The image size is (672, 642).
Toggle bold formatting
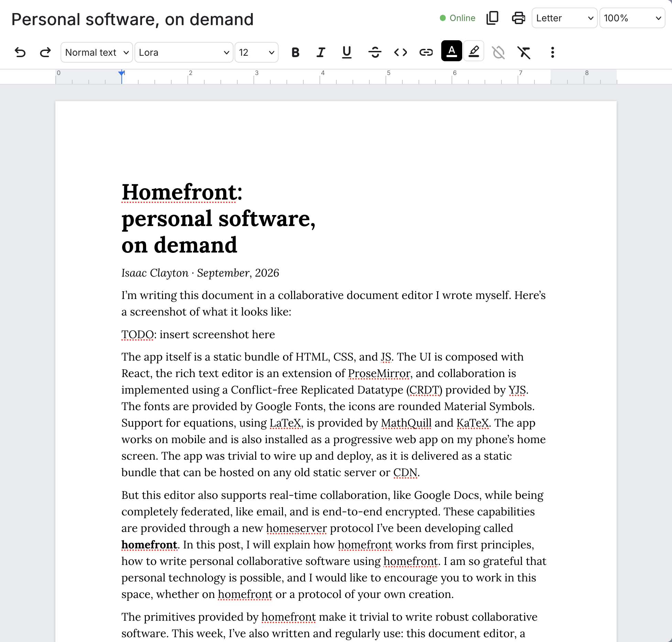(x=295, y=52)
